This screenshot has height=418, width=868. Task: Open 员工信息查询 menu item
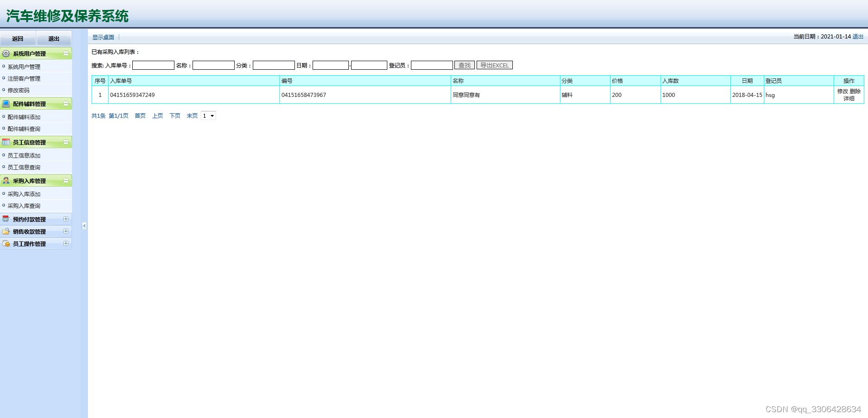tap(24, 167)
